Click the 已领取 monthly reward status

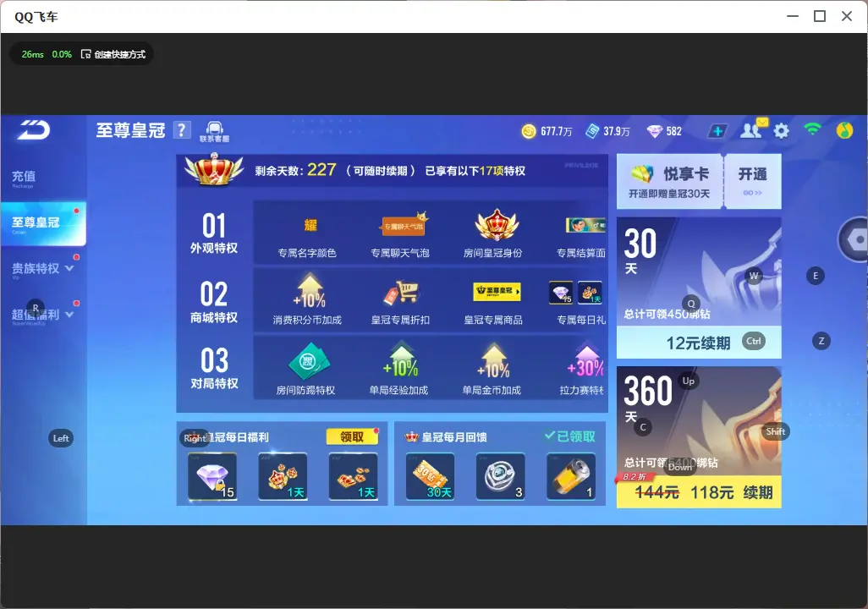[570, 436]
